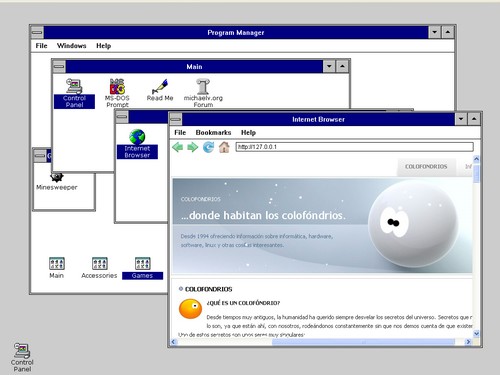This screenshot has width=500, height=375.
Task: Click the COLOFONDRIOS section heading
Action: pos(208,289)
